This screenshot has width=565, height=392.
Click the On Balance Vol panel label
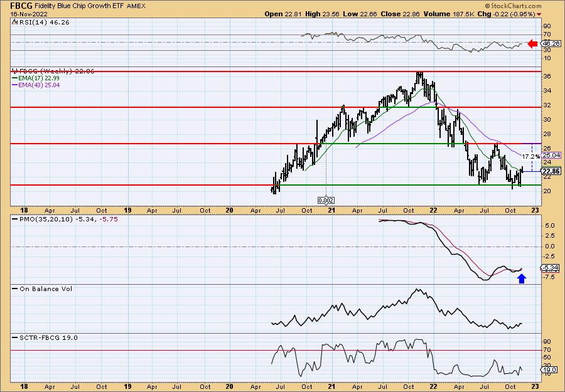click(x=42, y=289)
